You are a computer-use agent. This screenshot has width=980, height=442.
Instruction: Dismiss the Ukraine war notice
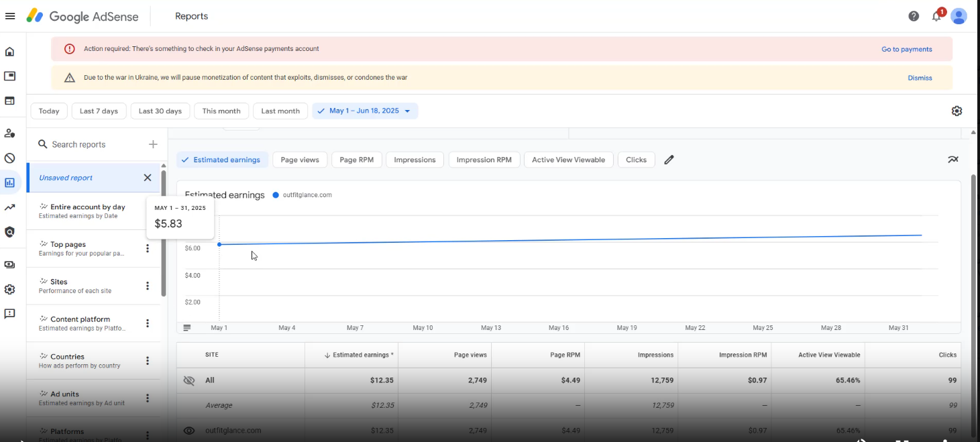pos(920,78)
